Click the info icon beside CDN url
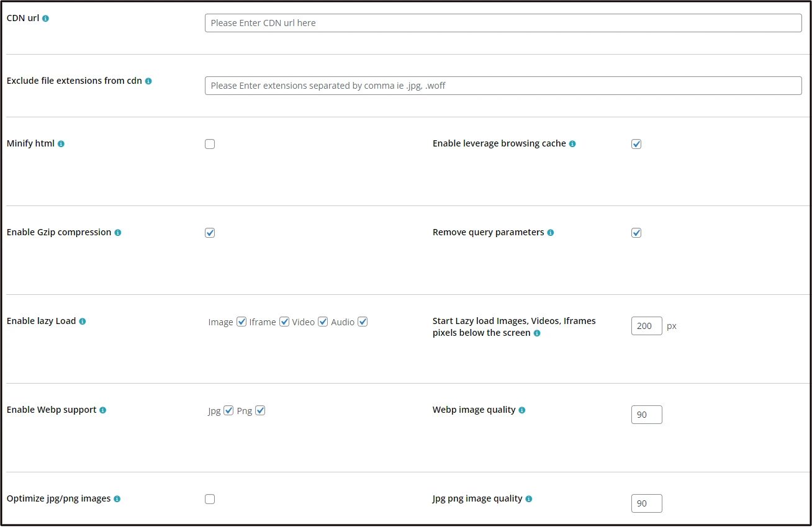The height and width of the screenshot is (527, 812). (45, 19)
